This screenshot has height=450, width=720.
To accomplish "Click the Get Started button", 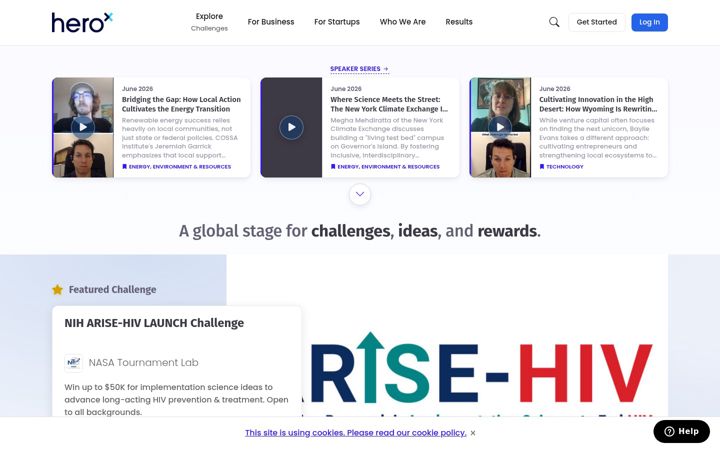I will 596,22.
